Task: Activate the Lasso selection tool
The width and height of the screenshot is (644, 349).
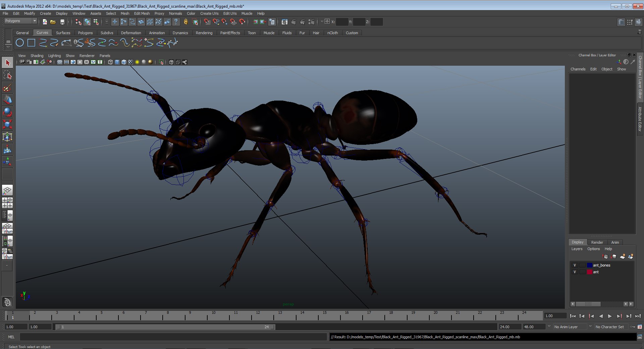Action: (7, 75)
